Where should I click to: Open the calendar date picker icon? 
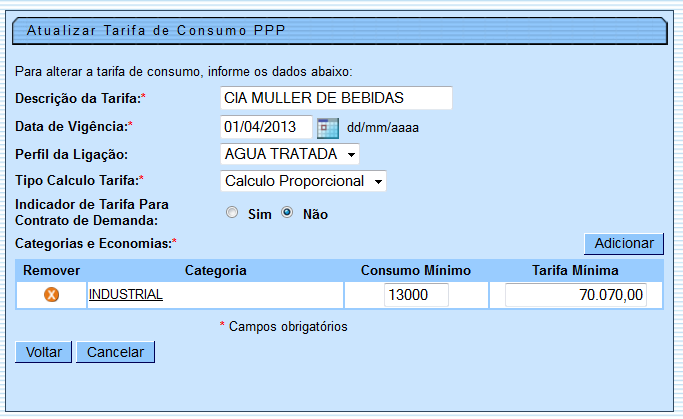point(328,128)
